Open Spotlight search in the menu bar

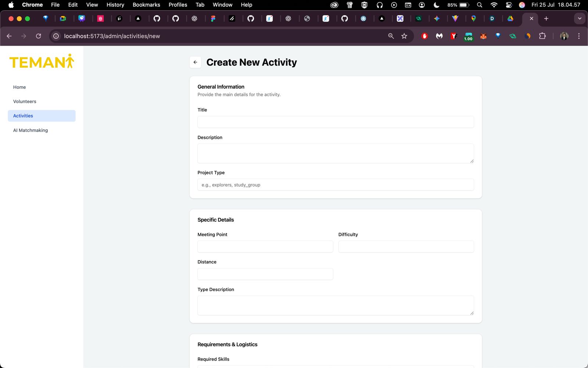480,5
